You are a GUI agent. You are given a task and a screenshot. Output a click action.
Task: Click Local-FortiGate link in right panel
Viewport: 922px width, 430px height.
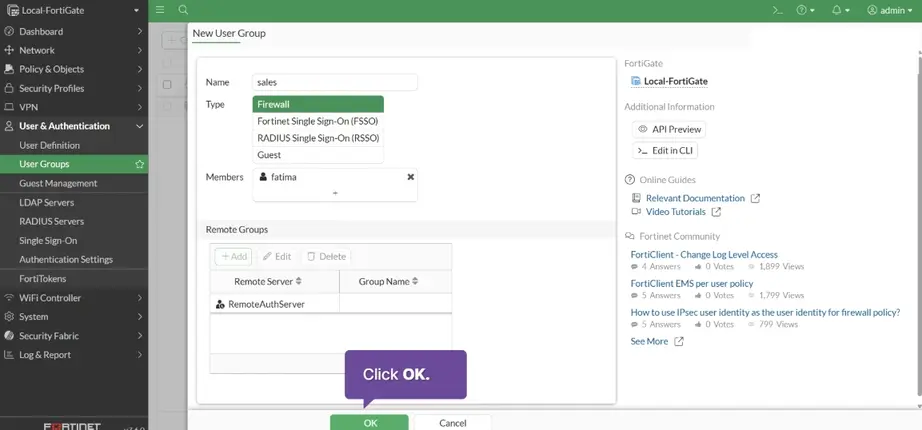[x=676, y=81]
